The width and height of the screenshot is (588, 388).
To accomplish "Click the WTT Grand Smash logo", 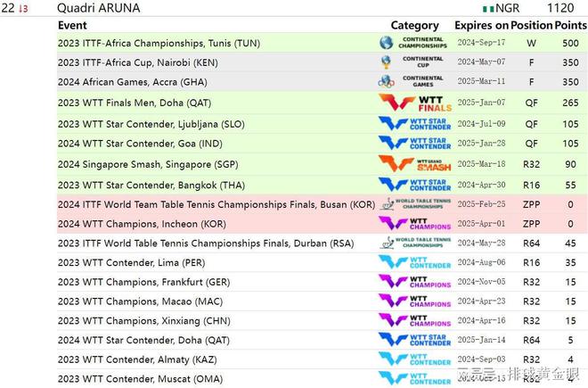I will click(x=414, y=164).
